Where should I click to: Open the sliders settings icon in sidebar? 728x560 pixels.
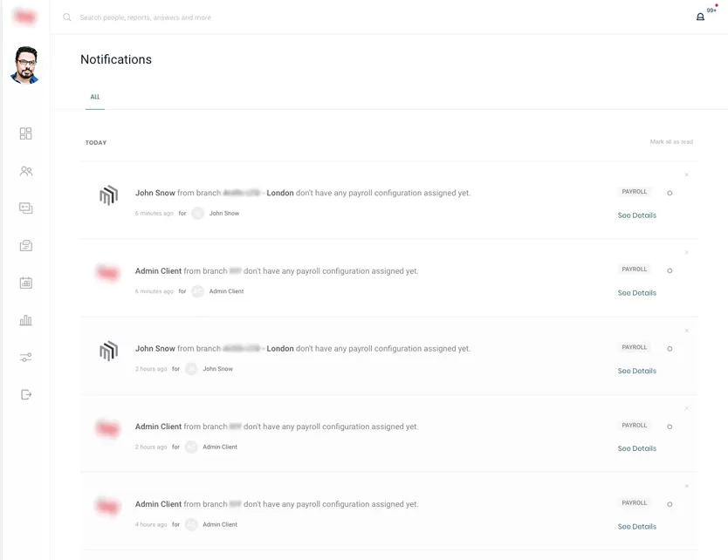tap(25, 358)
